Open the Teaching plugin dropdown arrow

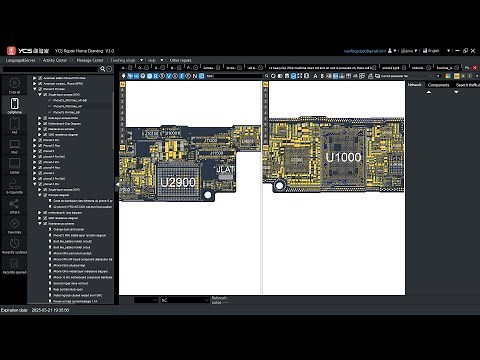coord(141,60)
